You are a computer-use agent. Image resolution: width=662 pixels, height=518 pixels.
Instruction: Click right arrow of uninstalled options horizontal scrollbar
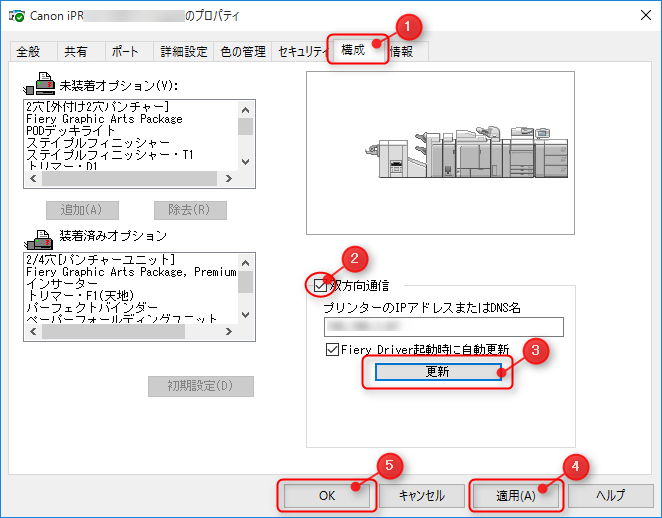(228, 179)
